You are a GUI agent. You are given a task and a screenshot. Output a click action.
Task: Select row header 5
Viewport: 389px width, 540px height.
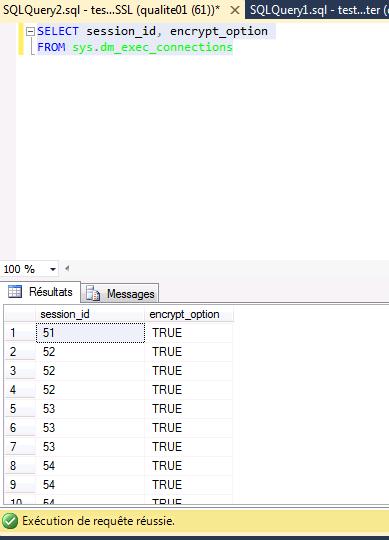click(20, 409)
